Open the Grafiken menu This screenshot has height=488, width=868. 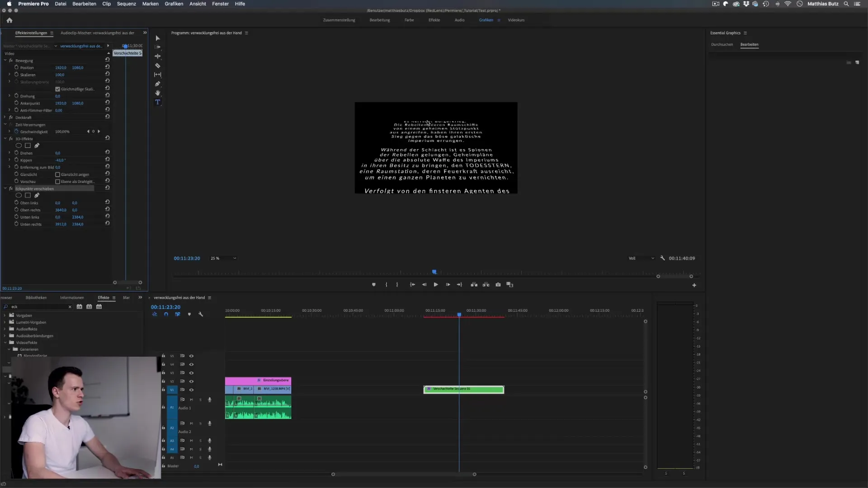[x=174, y=4]
